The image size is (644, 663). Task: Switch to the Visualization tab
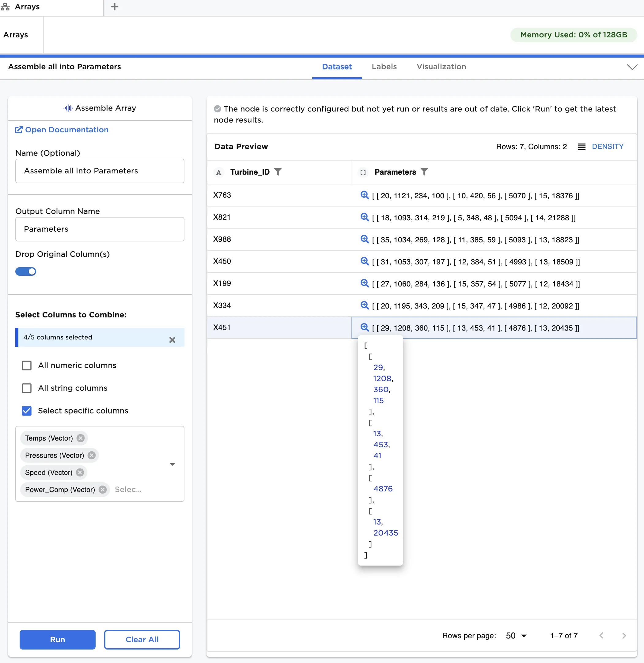[x=441, y=67]
